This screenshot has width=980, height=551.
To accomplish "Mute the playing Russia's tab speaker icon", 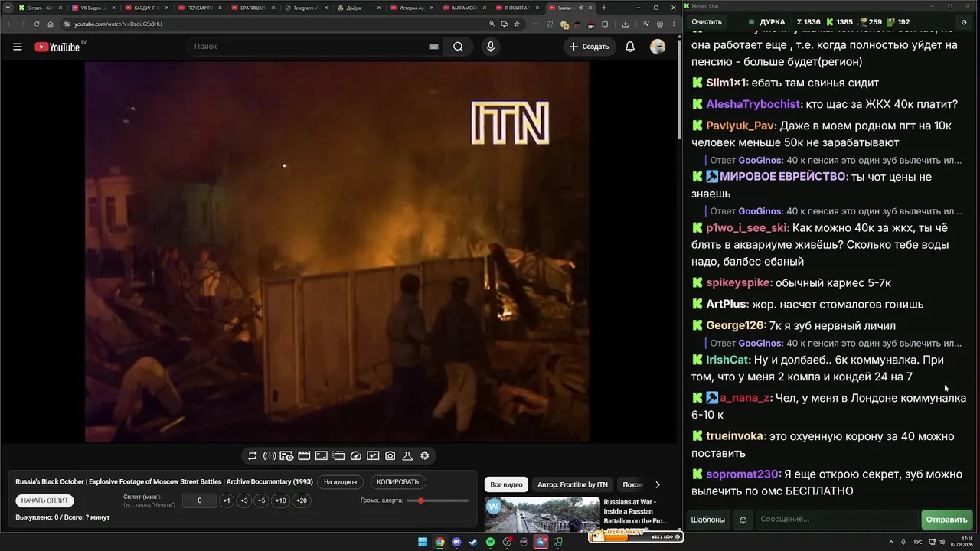I will point(581,8).
